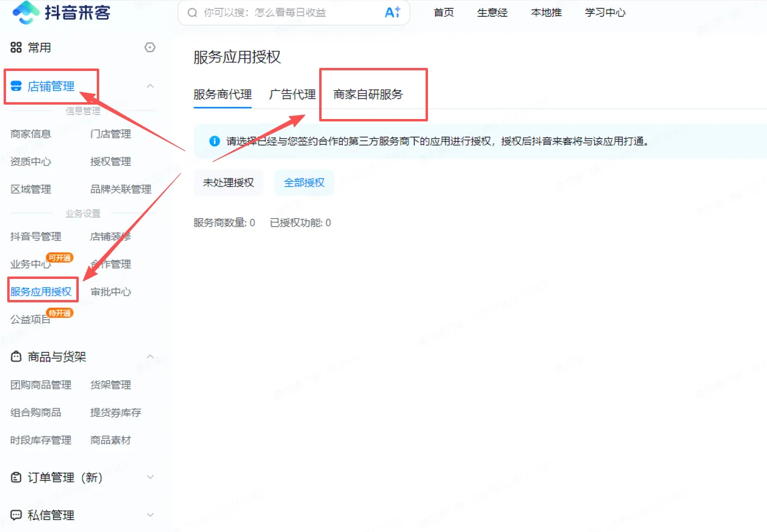Screen dimensions: 767x532
Task: Click the 服务商数量: 0 text
Action: (224, 223)
